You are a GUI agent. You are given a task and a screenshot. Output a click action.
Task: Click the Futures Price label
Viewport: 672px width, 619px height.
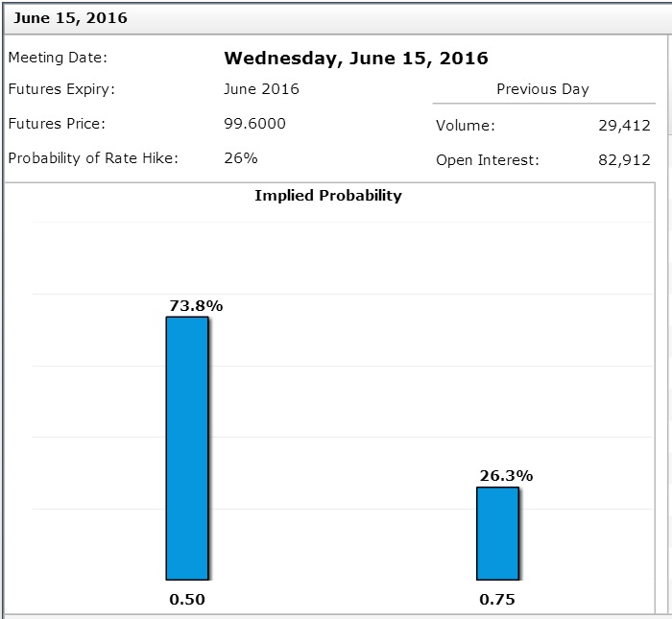56,124
